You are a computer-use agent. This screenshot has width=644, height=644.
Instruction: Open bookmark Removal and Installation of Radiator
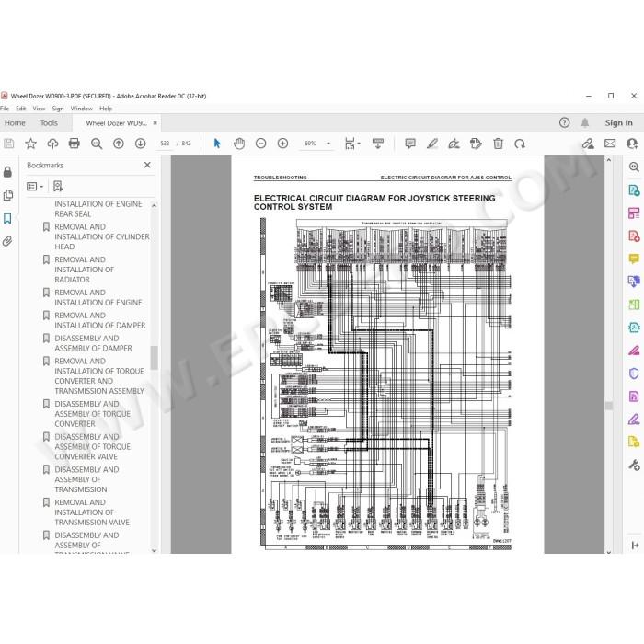point(85,270)
